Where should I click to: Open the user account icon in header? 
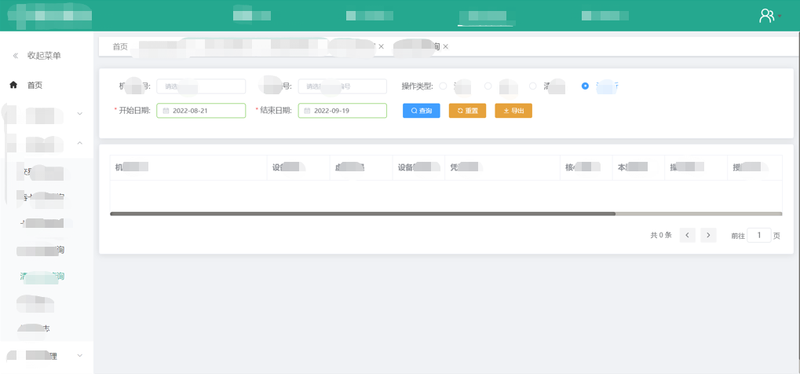point(766,15)
